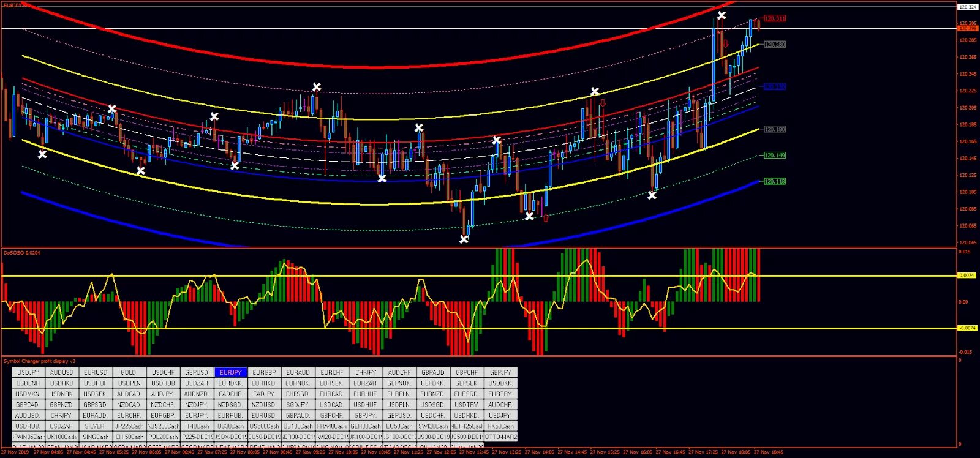Viewport: 980px width, 458px height.
Task: Select the AUDCAD. symbol button
Action: point(129,394)
